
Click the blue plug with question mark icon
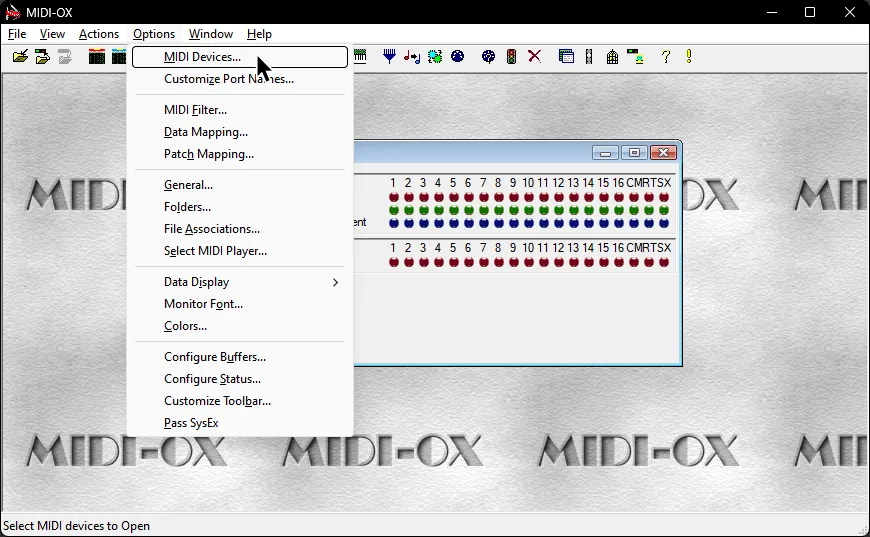488,57
